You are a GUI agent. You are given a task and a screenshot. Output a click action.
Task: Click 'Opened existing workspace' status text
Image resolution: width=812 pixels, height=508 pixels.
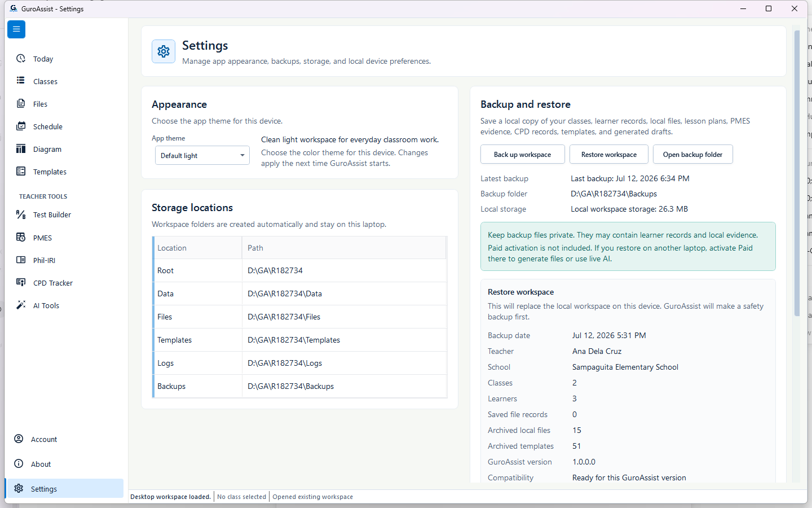312,497
